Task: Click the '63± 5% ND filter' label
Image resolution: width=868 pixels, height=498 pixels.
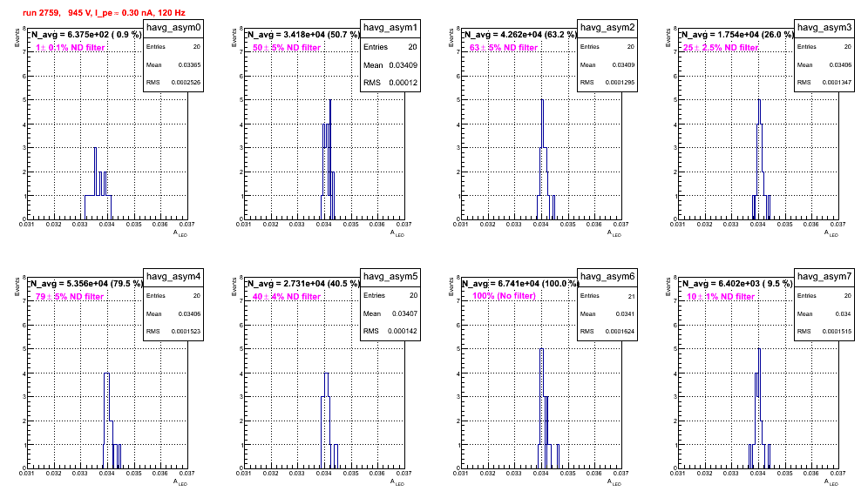Action: [504, 48]
